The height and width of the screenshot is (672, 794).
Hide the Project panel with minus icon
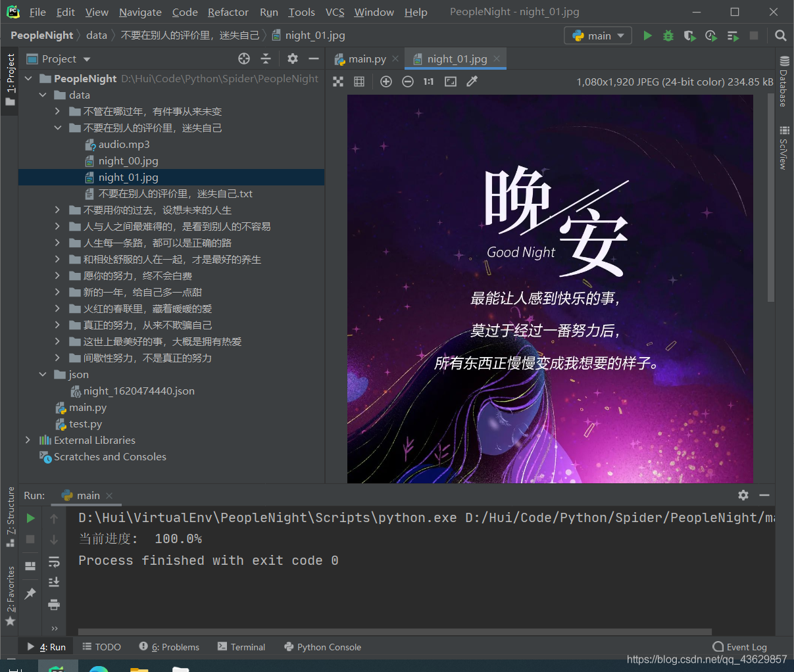click(314, 59)
